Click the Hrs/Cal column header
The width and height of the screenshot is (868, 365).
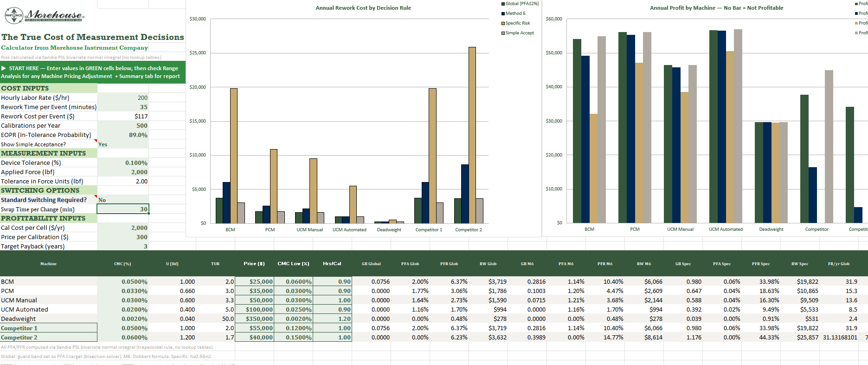332,263
